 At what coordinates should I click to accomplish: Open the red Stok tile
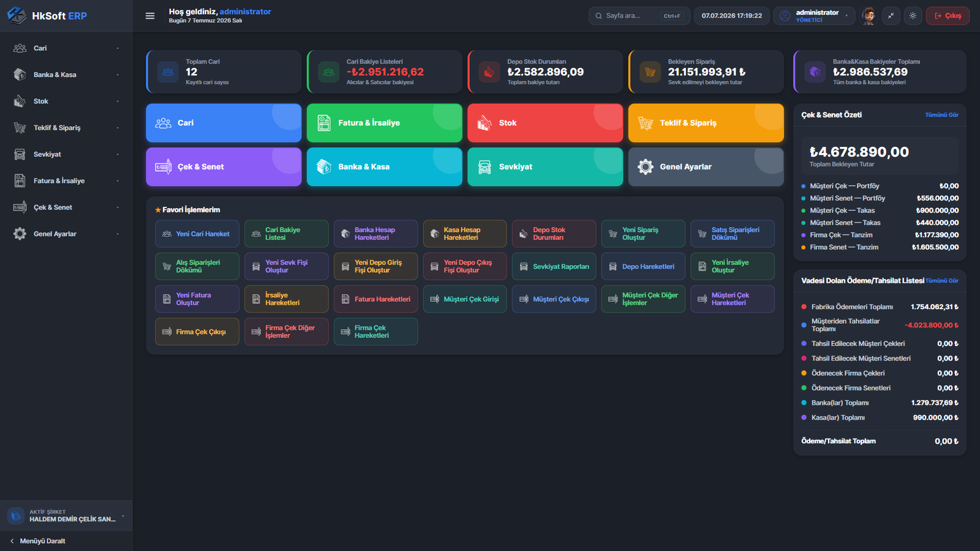[x=545, y=123]
